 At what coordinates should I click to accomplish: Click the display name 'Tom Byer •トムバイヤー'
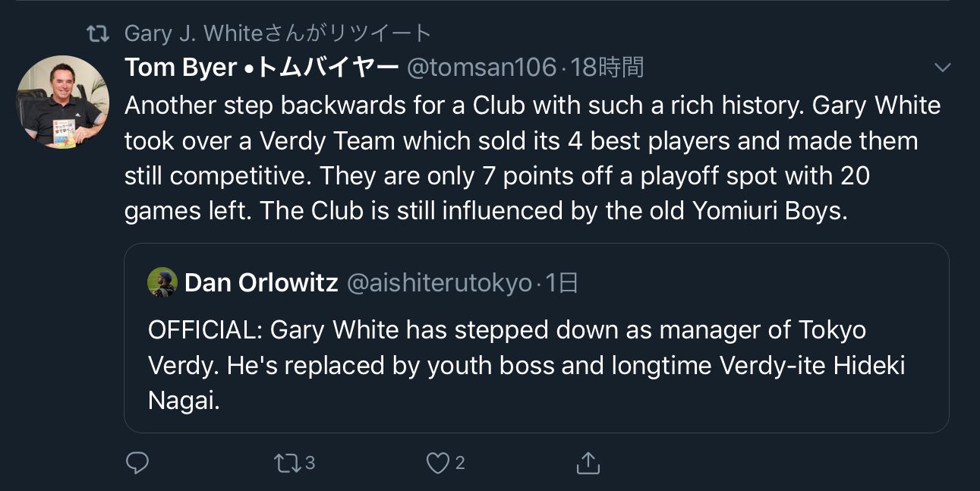(x=261, y=68)
